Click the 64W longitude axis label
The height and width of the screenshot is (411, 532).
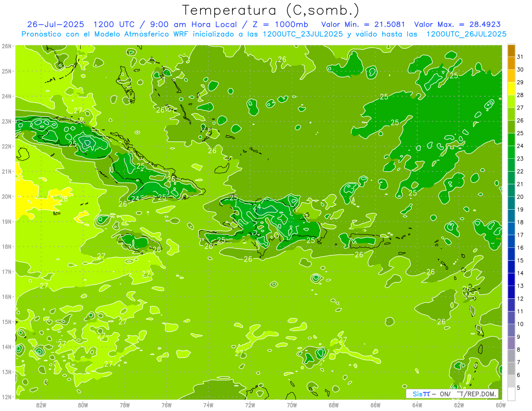pos(417,405)
